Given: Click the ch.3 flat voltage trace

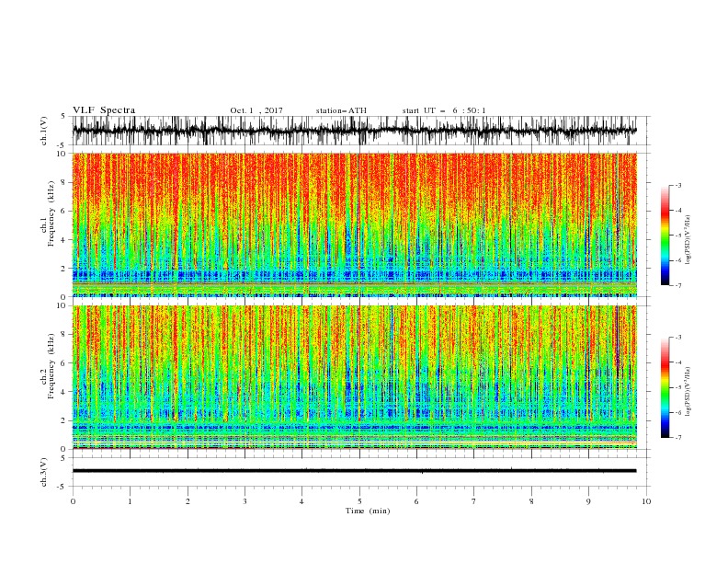Looking at the screenshot, I should tap(355, 471).
